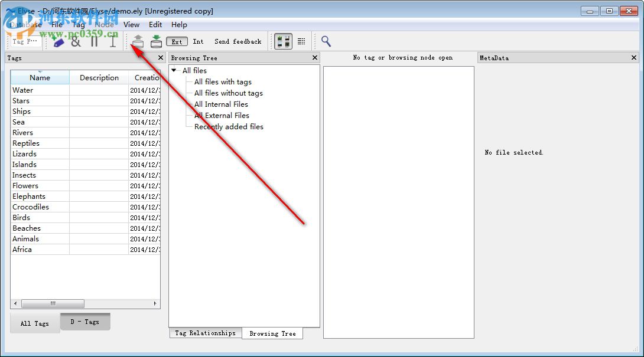Select the Flowers tag row
Screen dimensions: 644x357
(86, 186)
